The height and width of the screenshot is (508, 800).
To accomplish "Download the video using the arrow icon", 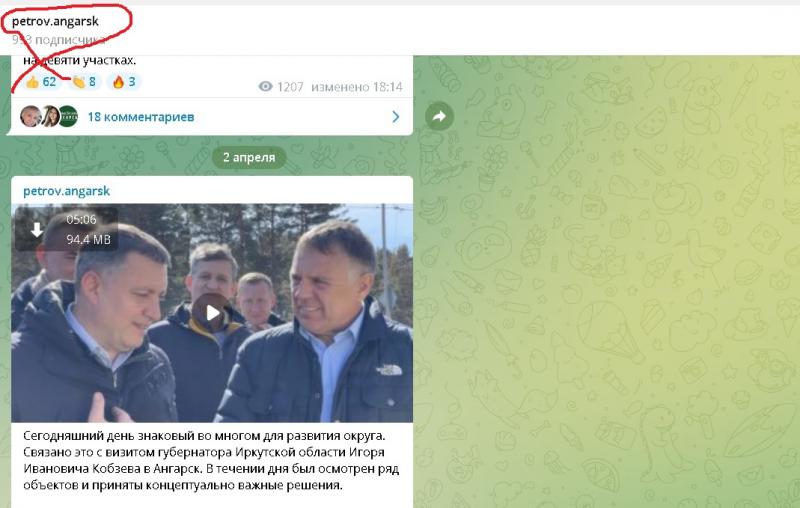I will [x=37, y=230].
